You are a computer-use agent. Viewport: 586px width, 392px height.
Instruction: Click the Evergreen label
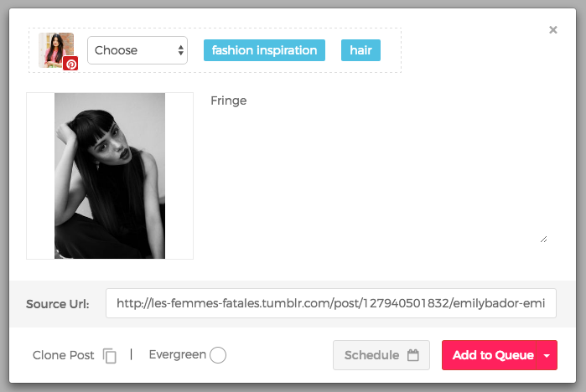coord(178,354)
